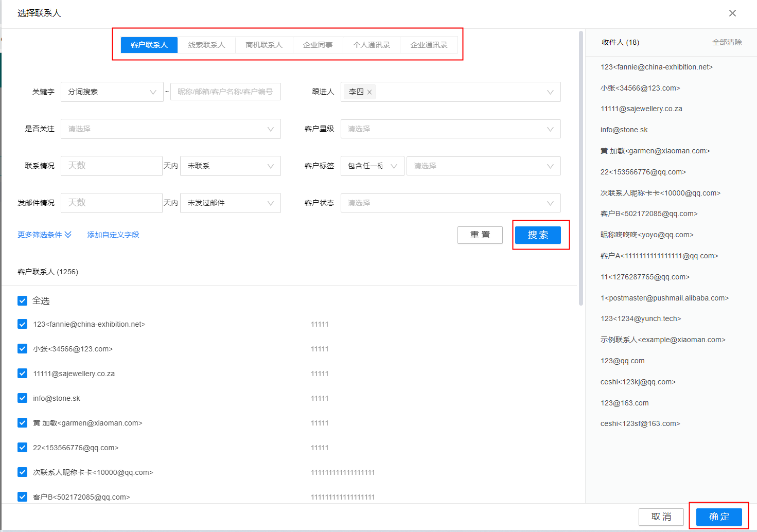Open the 分词搜索 keyword mode dropdown

click(x=112, y=92)
